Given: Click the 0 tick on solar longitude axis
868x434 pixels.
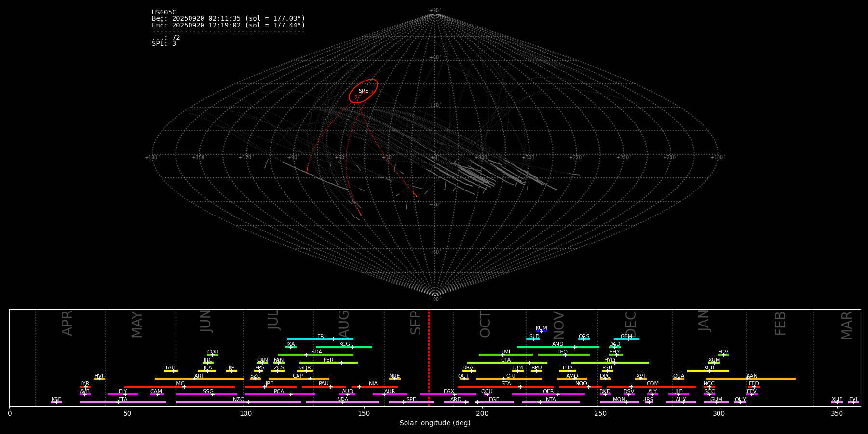Looking at the screenshot, I should tap(10, 413).
